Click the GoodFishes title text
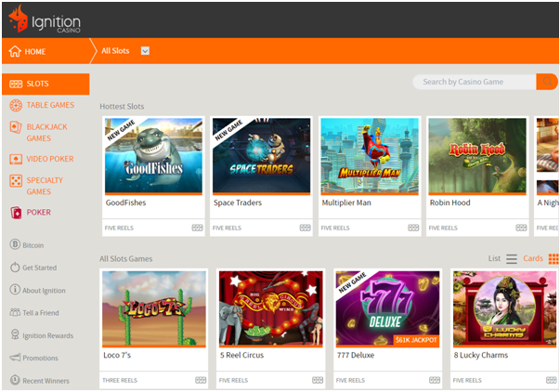560x392 pixels. coord(125,203)
